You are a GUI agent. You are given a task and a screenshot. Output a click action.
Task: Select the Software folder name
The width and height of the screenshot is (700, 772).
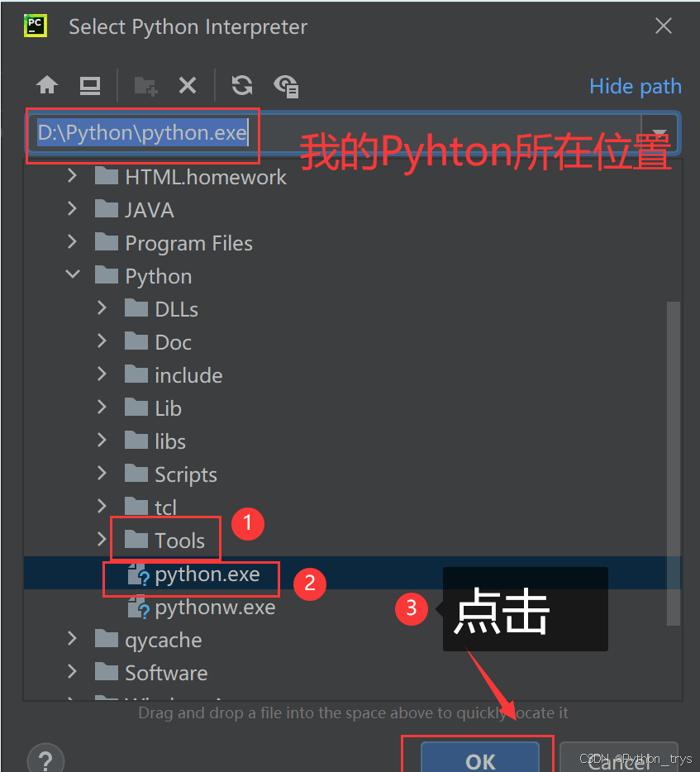pyautogui.click(x=166, y=673)
